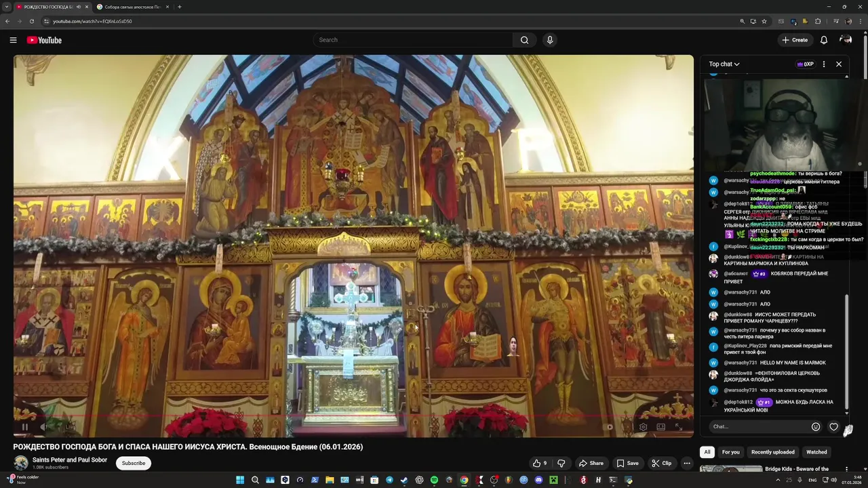Focus the YouTube search field
Screen dimensions: 868x488
coord(413,40)
